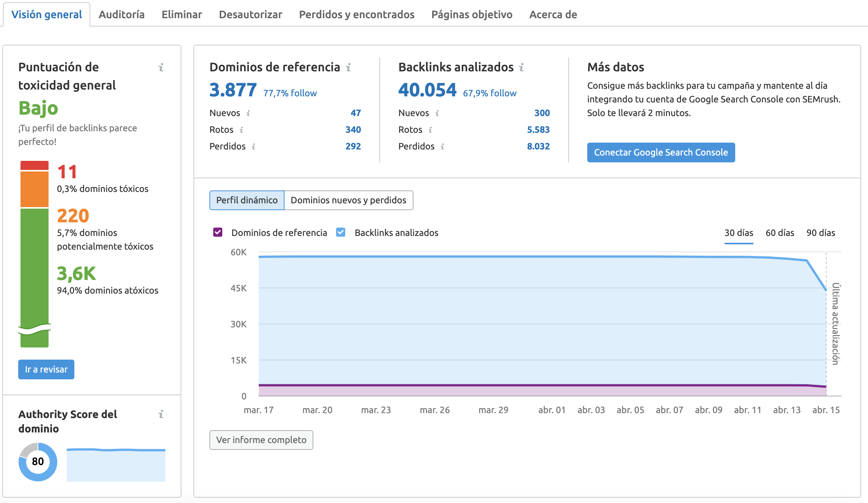The height and width of the screenshot is (503, 868).
Task: Select the Perfil dinámico view toggle
Action: pos(247,200)
